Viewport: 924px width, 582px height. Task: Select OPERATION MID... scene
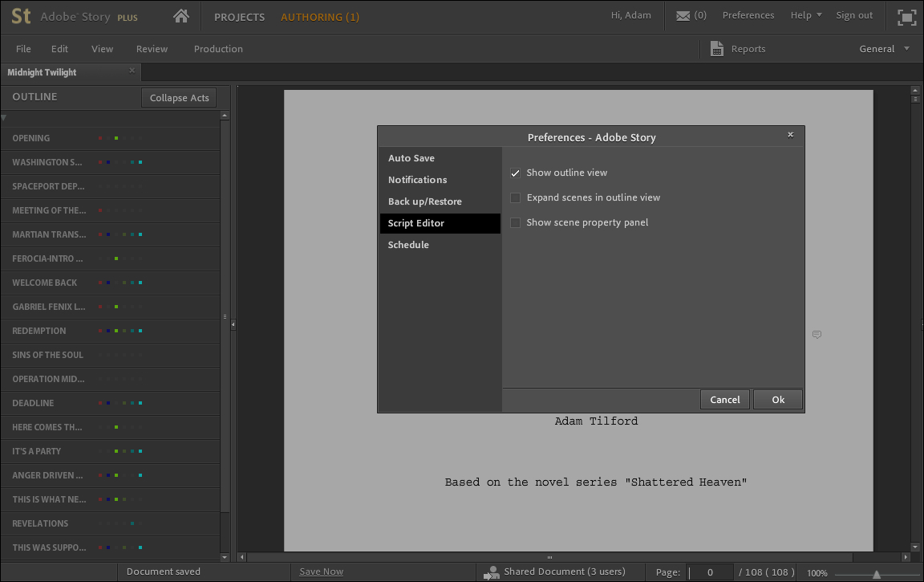tap(110, 379)
